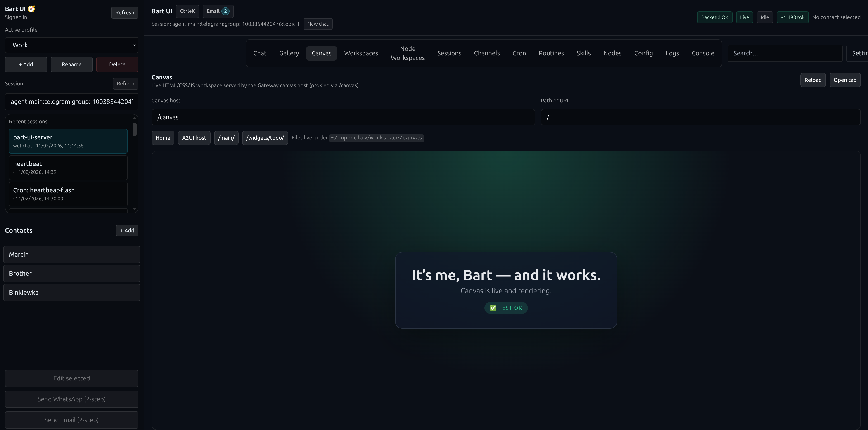The image size is (868, 430).
Task: Click Edit selected contact button
Action: (x=71, y=378)
